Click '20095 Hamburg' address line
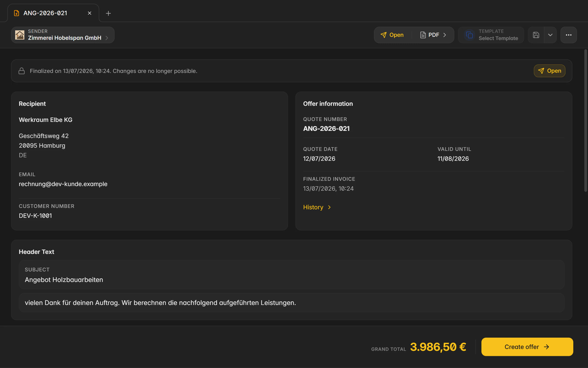The image size is (588, 368). pos(42,146)
